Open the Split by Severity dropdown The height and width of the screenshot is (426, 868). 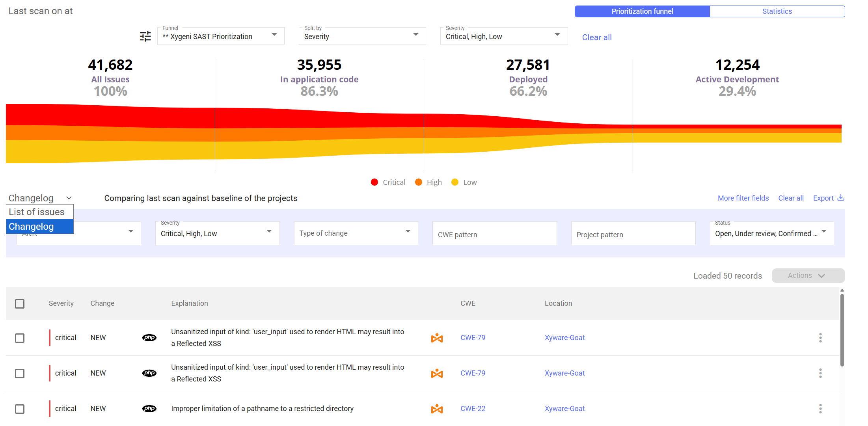coord(362,36)
